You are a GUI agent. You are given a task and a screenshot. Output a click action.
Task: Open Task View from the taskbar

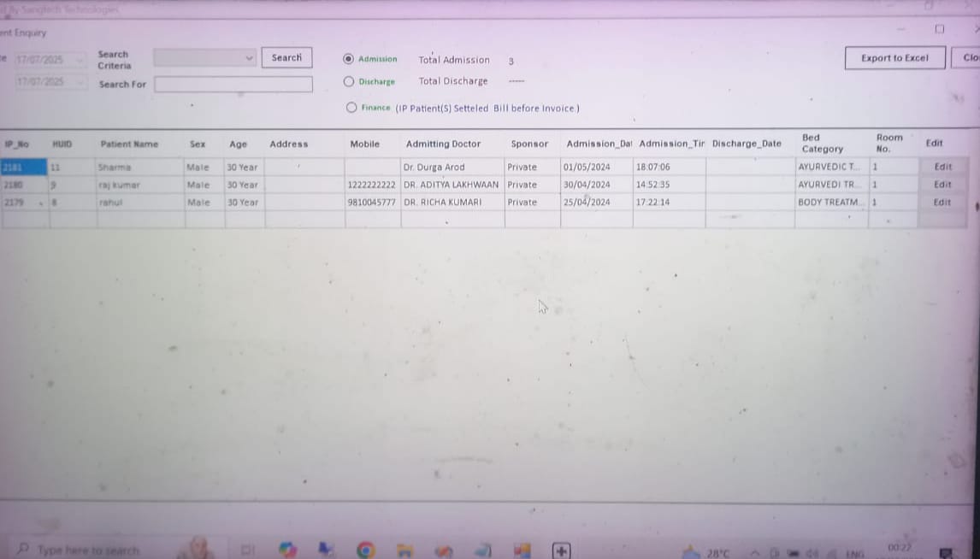click(247, 550)
